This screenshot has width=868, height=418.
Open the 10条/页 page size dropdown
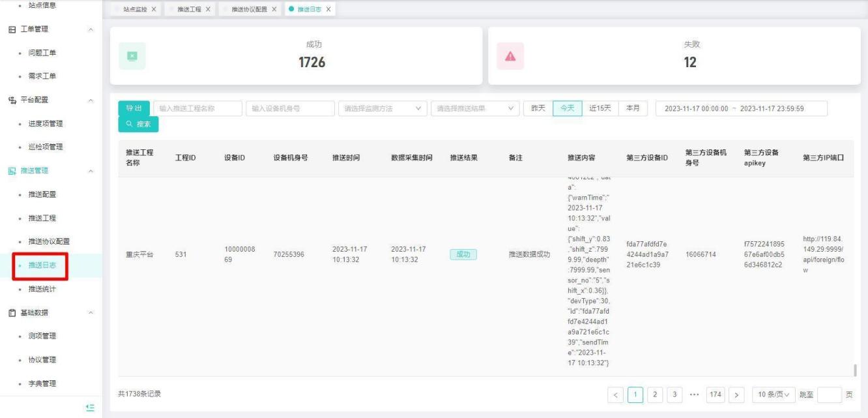[x=774, y=394]
